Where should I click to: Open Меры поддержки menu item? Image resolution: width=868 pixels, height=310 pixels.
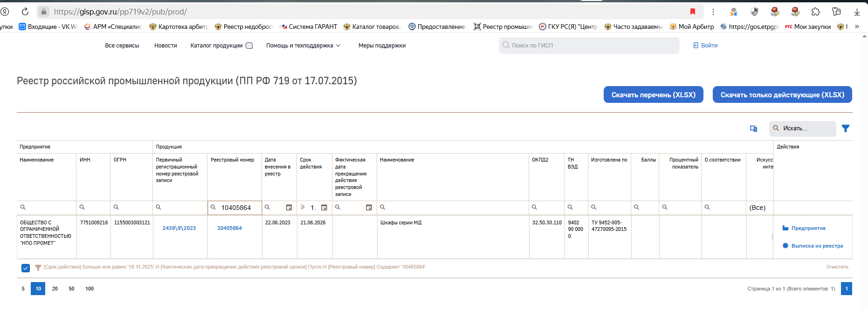coord(382,46)
